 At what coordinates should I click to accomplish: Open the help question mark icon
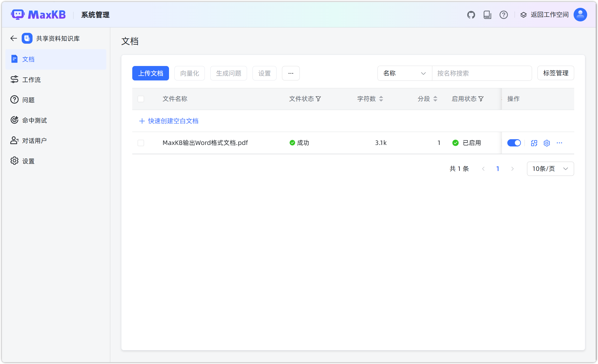click(503, 14)
